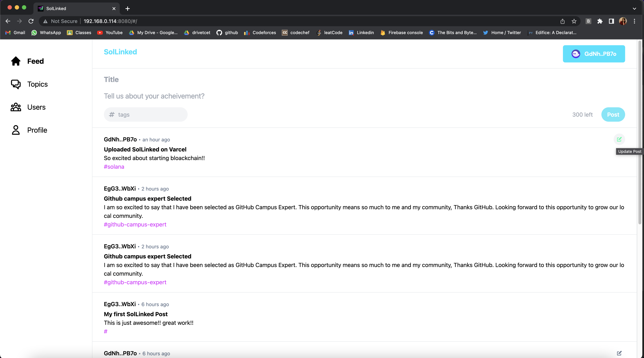This screenshot has width=644, height=358.
Task: Open the browser extensions puzzle icon
Action: [x=600, y=21]
